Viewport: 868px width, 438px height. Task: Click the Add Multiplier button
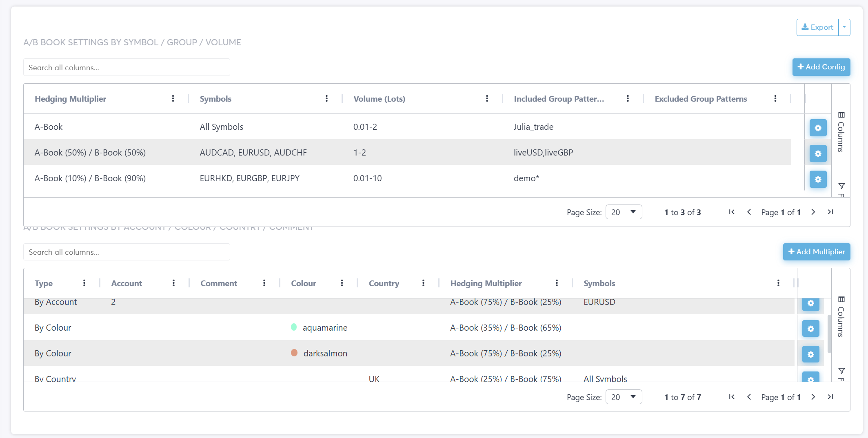click(x=816, y=252)
